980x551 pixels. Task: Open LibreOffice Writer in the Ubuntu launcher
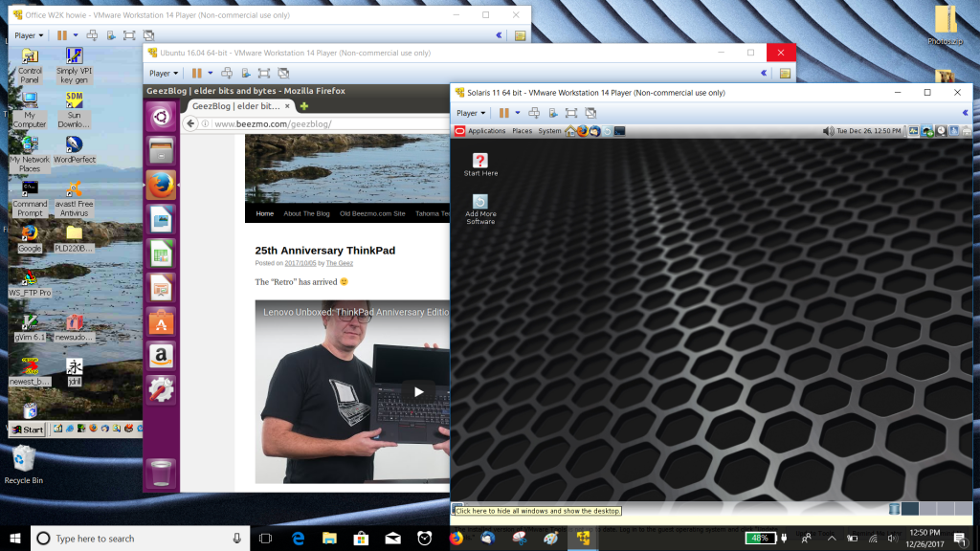(161, 219)
